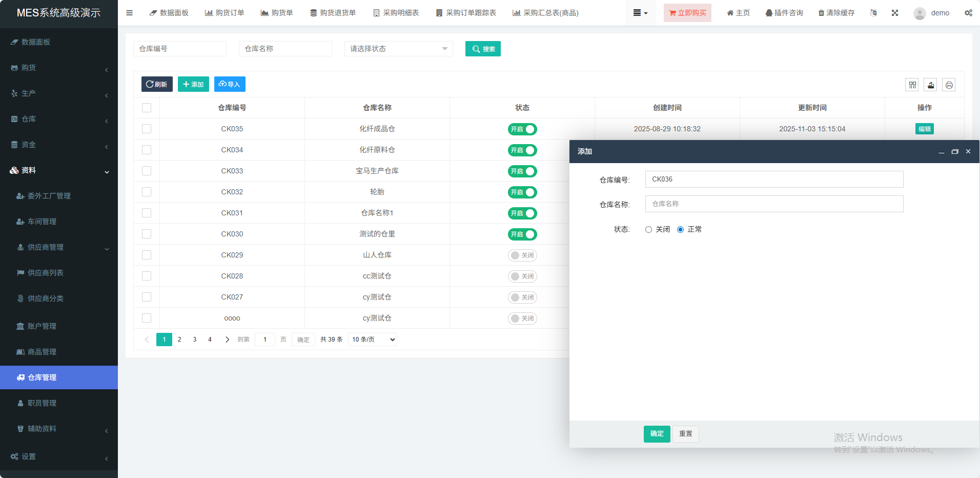
Task: Open the 请选择状态 status dropdown
Action: pyautogui.click(x=398, y=49)
